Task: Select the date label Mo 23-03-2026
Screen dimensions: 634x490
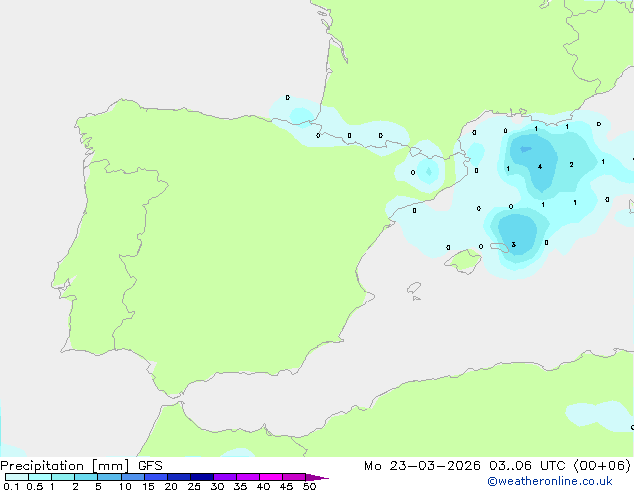Action: click(x=422, y=466)
